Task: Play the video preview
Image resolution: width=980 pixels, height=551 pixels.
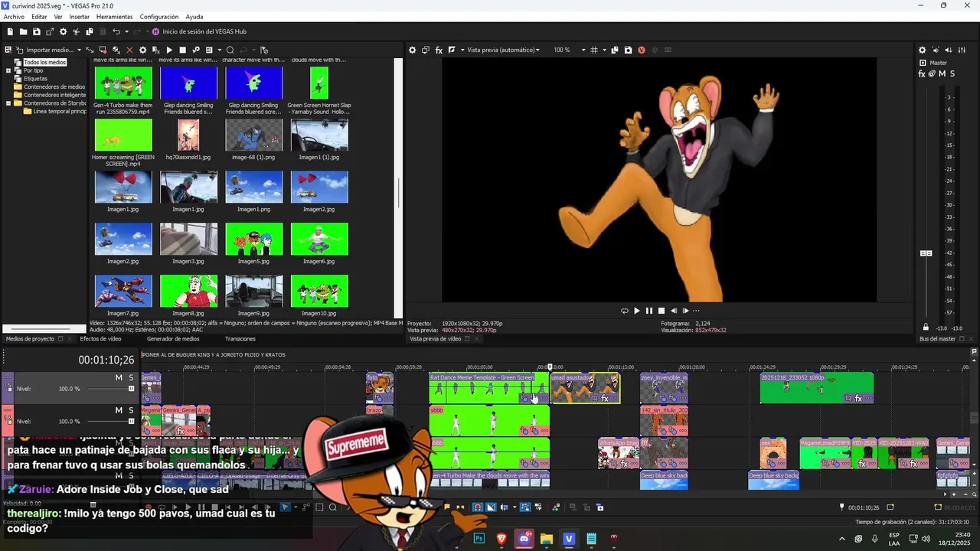Action: point(636,311)
